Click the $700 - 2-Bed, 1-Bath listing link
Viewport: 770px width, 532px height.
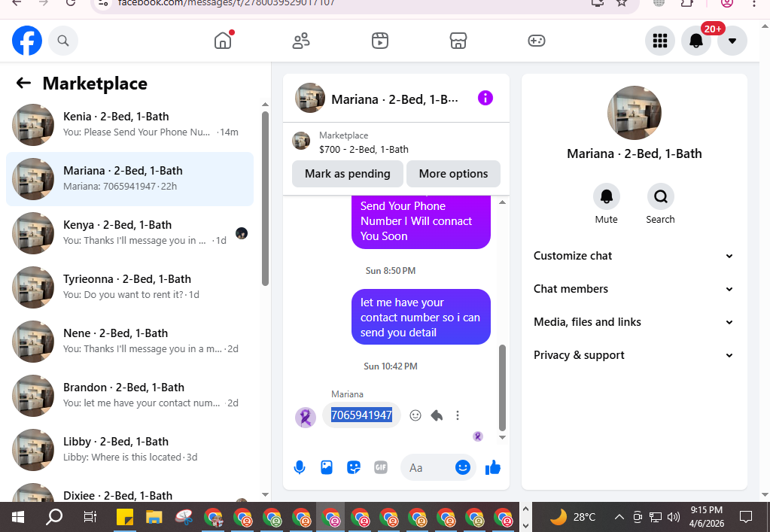pos(364,149)
